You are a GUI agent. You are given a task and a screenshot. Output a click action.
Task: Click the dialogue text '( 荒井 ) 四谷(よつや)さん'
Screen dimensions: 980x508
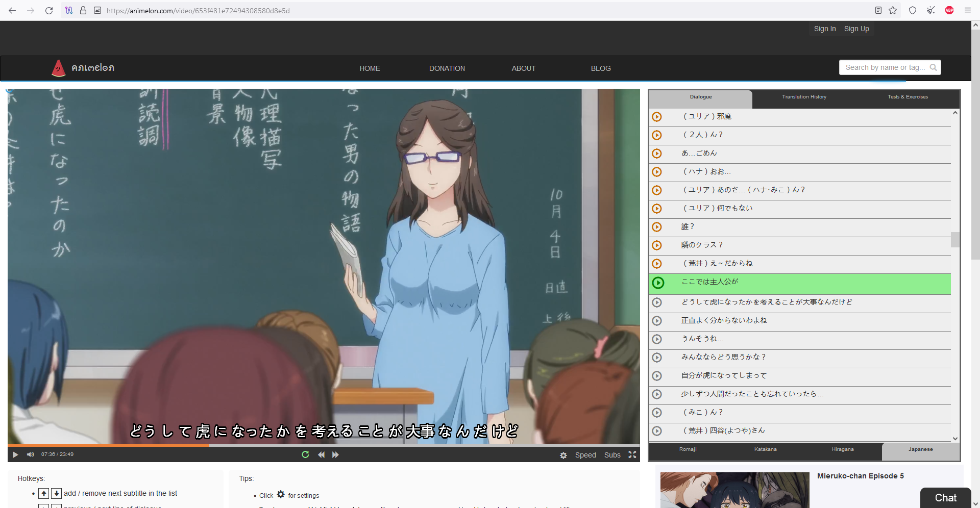point(724,430)
